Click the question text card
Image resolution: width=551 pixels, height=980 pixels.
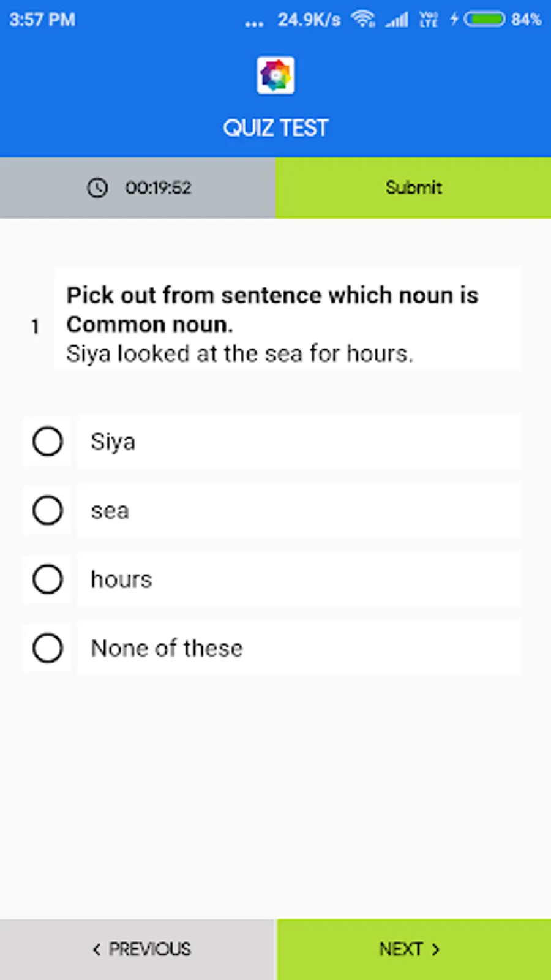pyautogui.click(x=287, y=319)
